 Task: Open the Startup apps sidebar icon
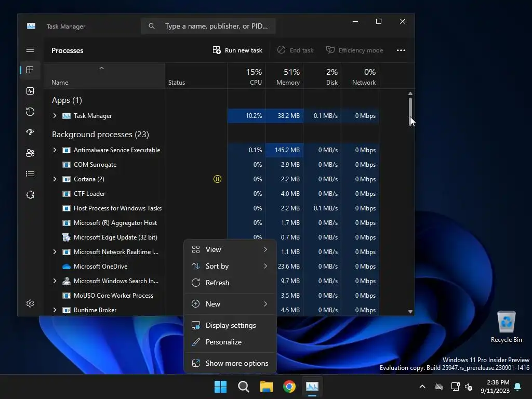pyautogui.click(x=30, y=132)
